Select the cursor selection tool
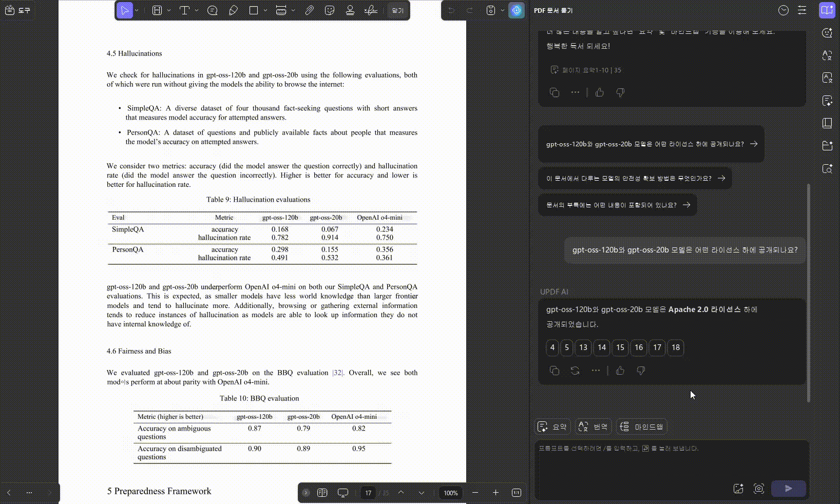This screenshot has height=504, width=840. 125,10
